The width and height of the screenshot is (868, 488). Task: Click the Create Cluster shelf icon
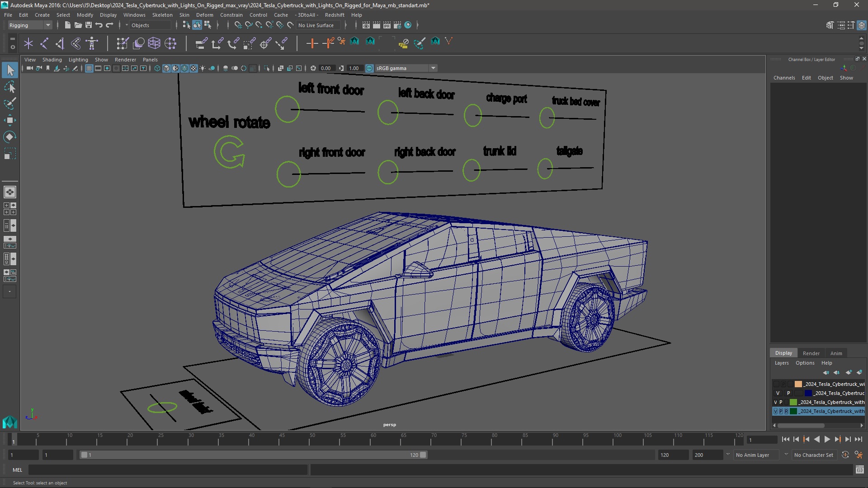point(170,43)
